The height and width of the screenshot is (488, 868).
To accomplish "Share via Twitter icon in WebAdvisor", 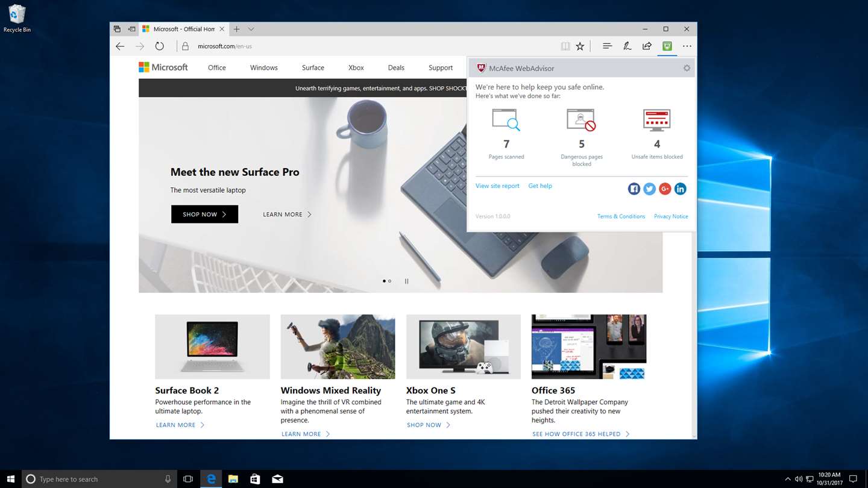I will click(x=649, y=189).
